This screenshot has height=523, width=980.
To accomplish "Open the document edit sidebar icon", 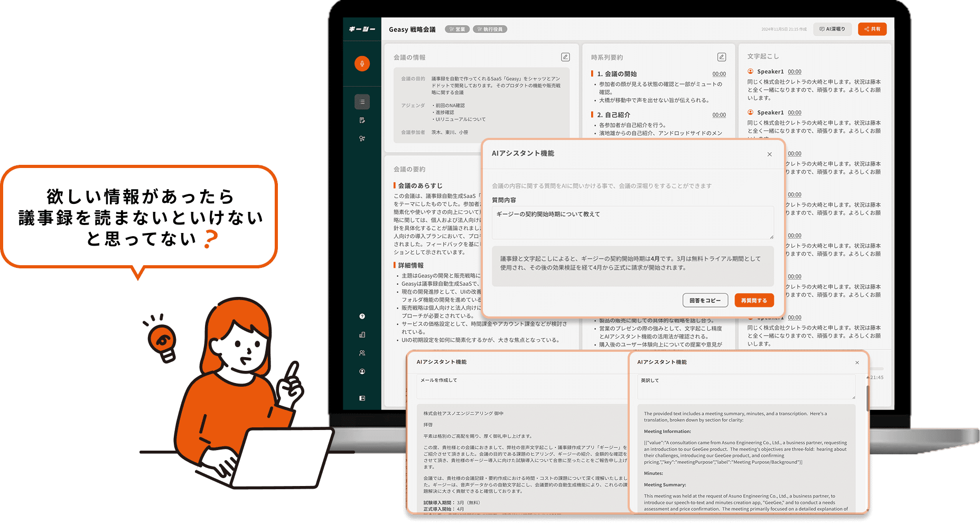I will [362, 120].
